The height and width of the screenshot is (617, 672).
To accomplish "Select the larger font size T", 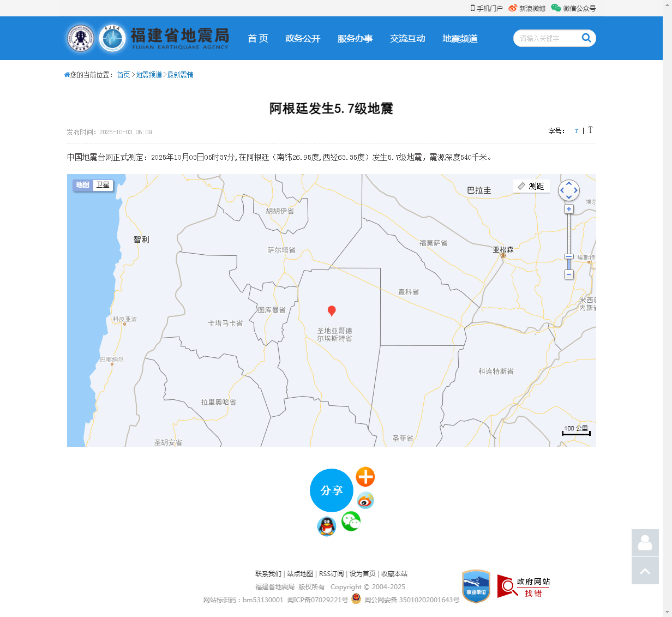I will [590, 130].
